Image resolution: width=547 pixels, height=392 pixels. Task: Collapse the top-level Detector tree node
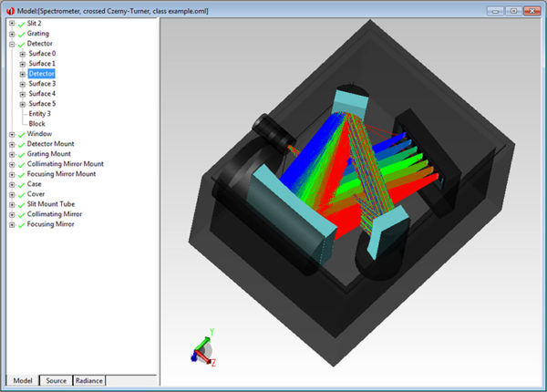(x=11, y=43)
